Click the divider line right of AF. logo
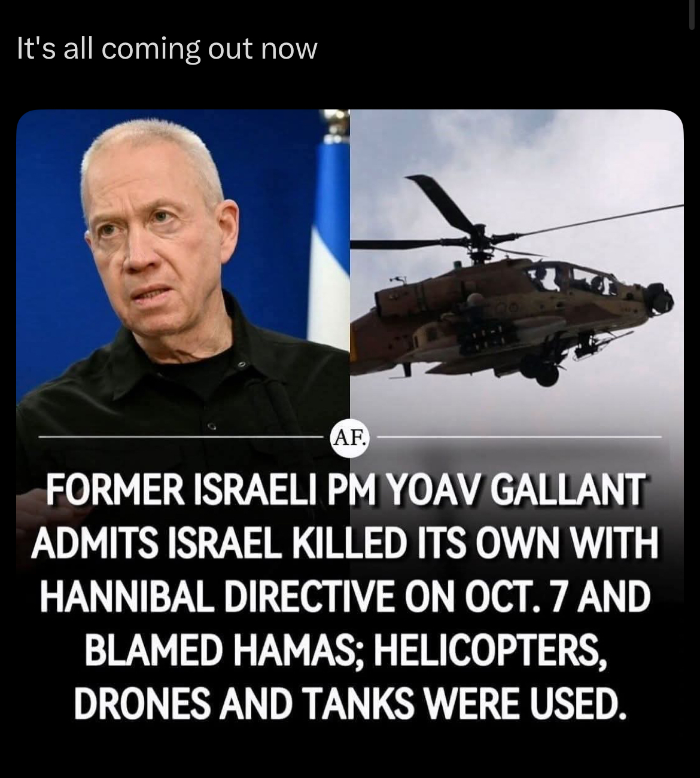700x778 pixels. click(518, 438)
